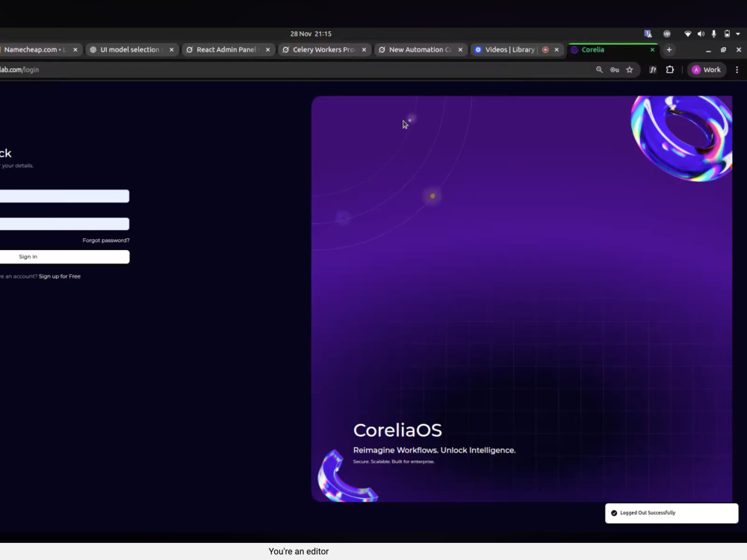Open the Celery Workers tab

323,49
